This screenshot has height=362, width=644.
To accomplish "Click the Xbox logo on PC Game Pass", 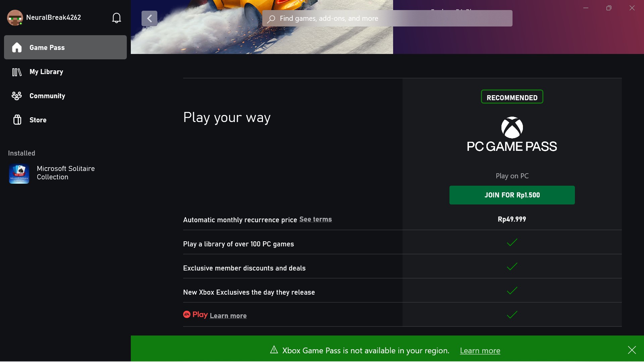I will click(x=512, y=127).
